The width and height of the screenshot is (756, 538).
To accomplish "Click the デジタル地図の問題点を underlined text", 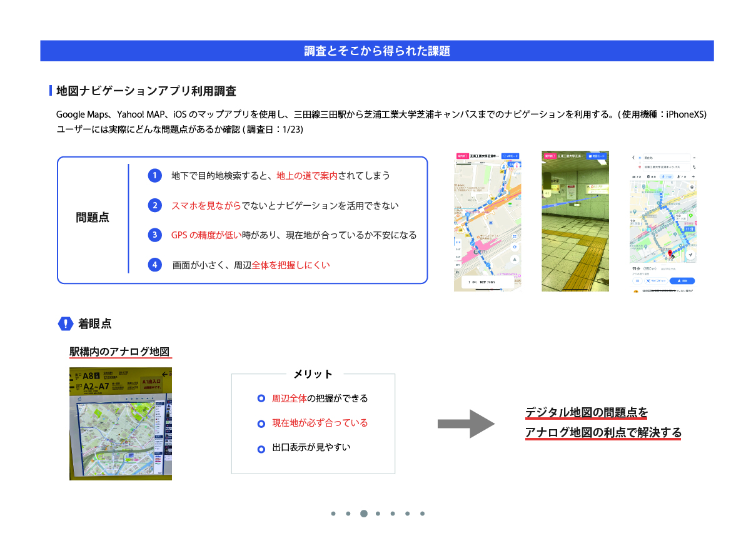I will pos(587,413).
